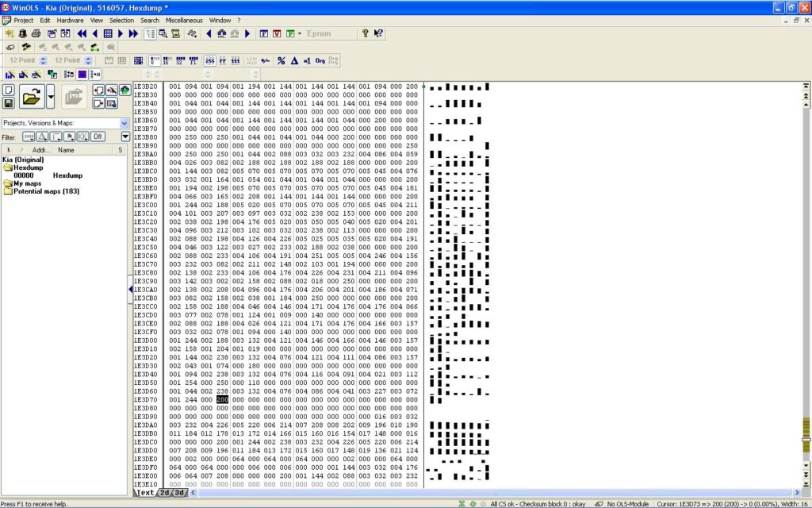The height and width of the screenshot is (508, 812).
Task: Jump back with the double left arrow
Action: click(x=82, y=33)
